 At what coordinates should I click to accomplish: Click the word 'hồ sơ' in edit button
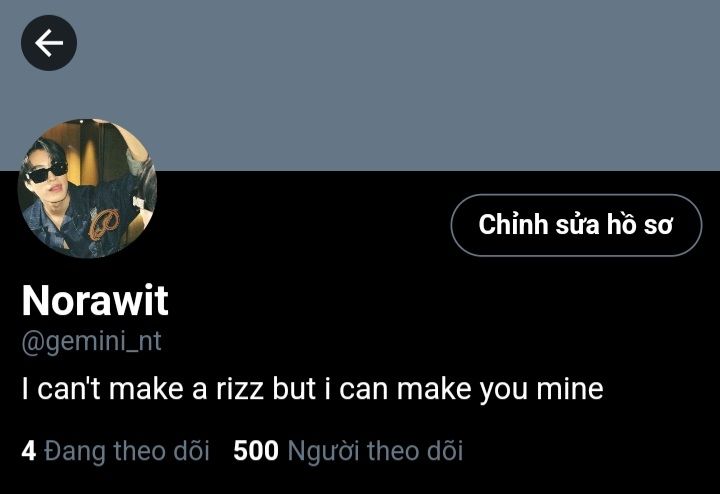pyautogui.click(x=640, y=225)
